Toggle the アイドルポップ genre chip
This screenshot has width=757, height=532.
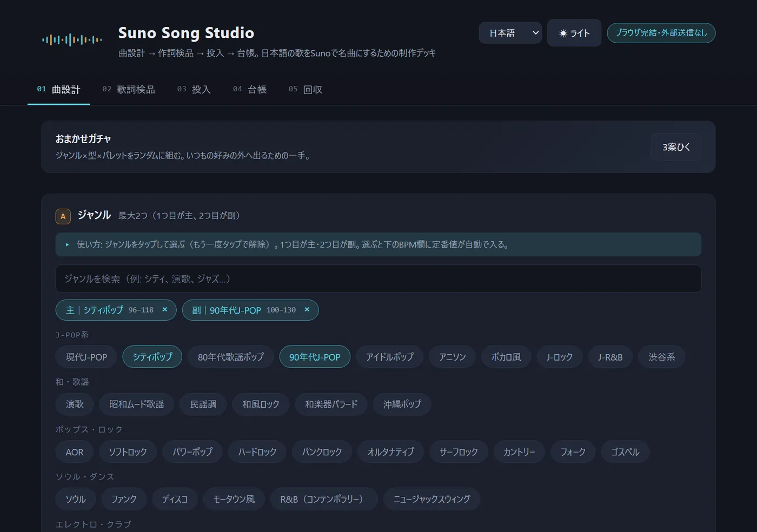pyautogui.click(x=389, y=357)
